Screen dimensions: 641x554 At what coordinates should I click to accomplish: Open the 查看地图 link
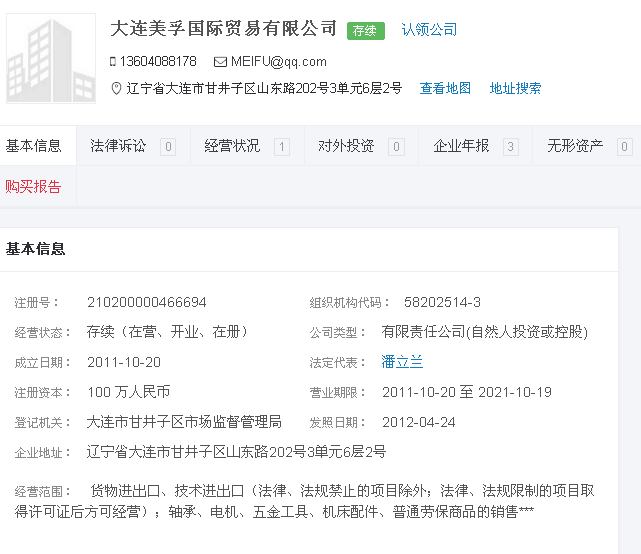[445, 88]
